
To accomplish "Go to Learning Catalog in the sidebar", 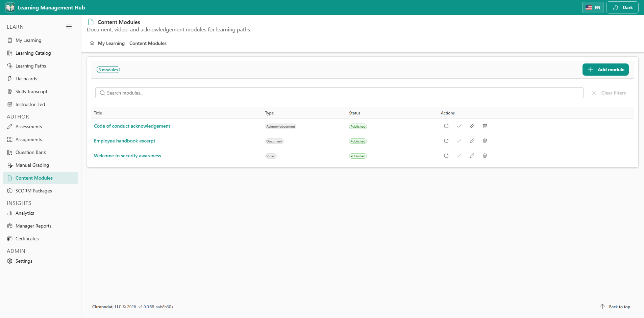I will click(41, 53).
